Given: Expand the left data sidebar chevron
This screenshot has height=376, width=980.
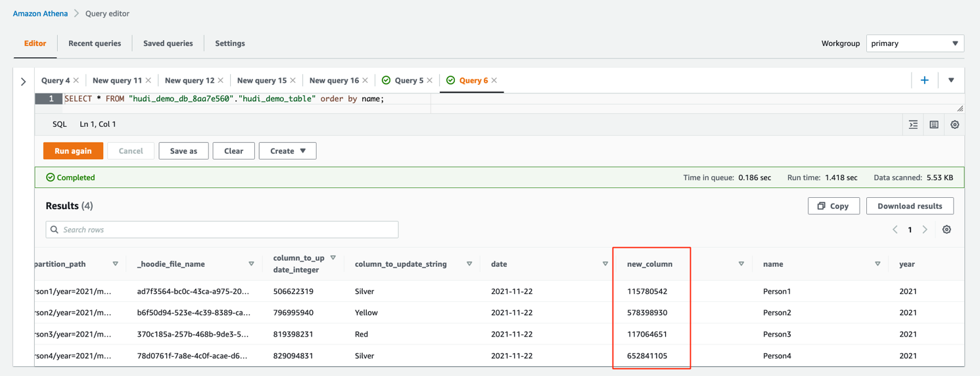Looking at the screenshot, I should click(x=24, y=82).
